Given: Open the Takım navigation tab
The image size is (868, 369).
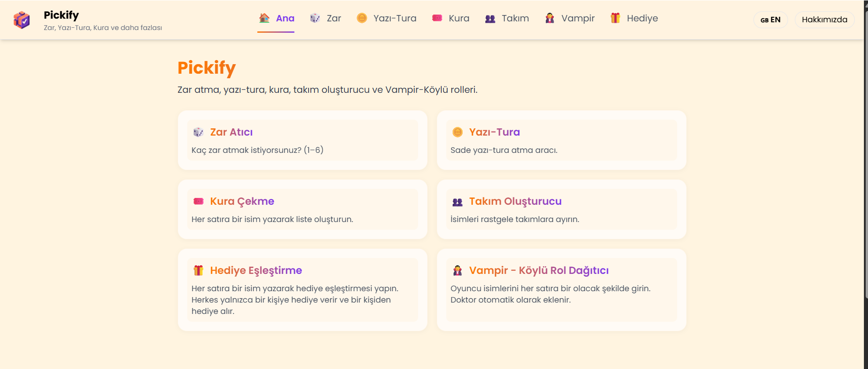Looking at the screenshot, I should point(507,19).
